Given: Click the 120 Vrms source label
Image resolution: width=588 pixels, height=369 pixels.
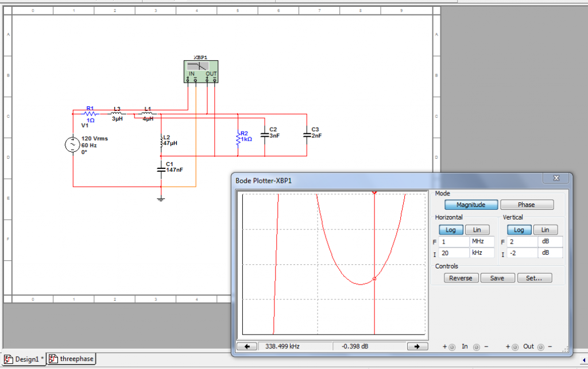Looking at the screenshot, I should point(95,139).
